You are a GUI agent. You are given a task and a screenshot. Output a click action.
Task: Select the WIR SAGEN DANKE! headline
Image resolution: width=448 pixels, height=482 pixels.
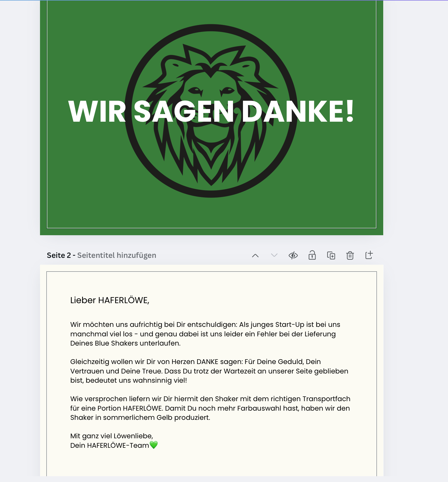211,112
